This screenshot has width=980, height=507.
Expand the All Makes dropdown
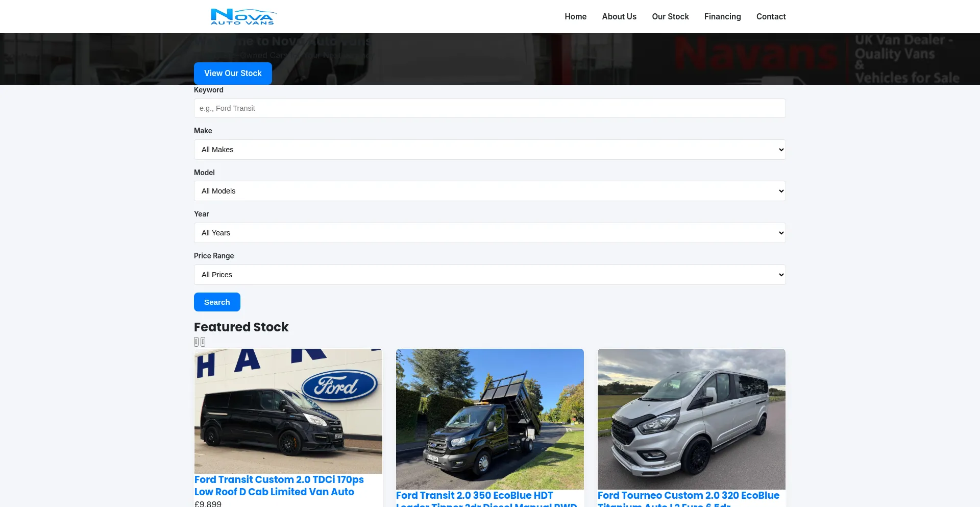(489, 150)
